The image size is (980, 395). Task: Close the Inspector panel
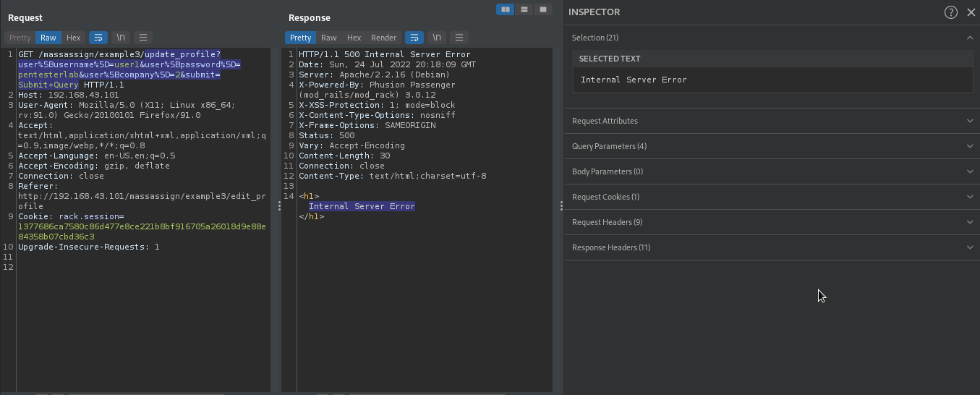tap(971, 12)
